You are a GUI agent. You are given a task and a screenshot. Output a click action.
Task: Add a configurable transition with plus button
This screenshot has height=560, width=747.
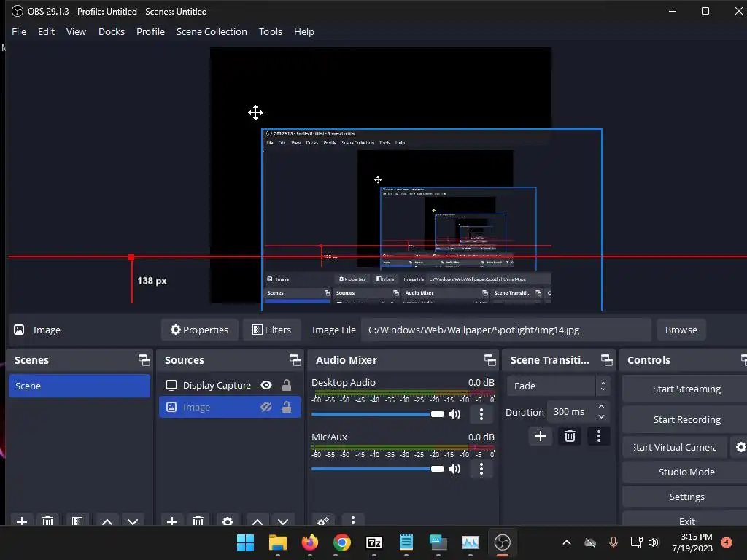pyautogui.click(x=541, y=436)
